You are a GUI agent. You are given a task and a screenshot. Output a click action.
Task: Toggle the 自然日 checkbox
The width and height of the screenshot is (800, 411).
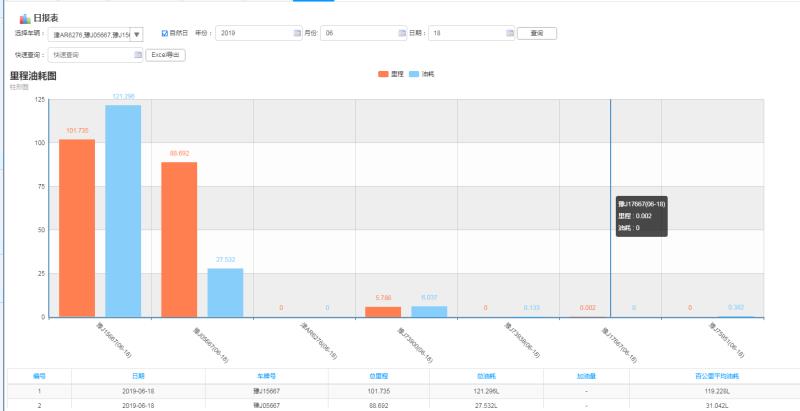point(165,34)
